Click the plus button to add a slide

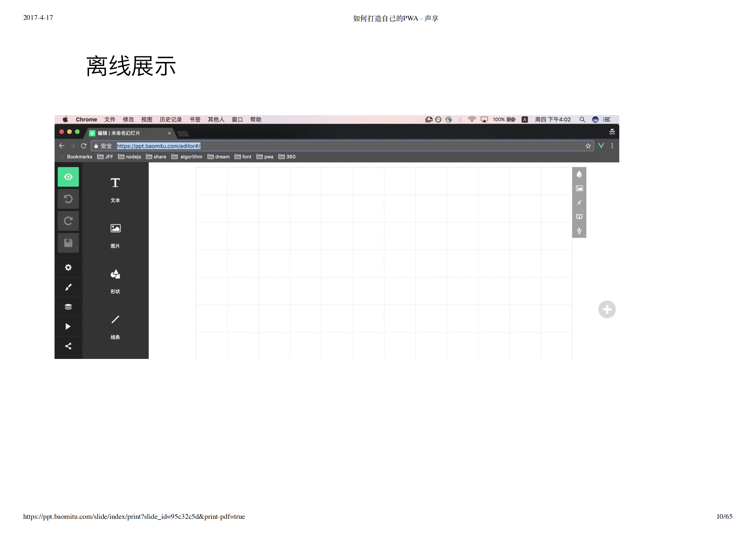[x=607, y=309]
